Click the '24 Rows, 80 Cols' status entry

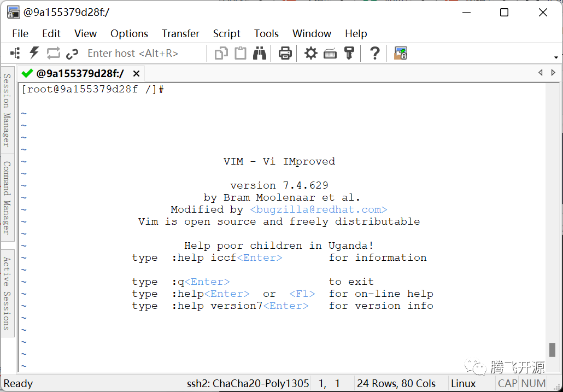click(396, 384)
